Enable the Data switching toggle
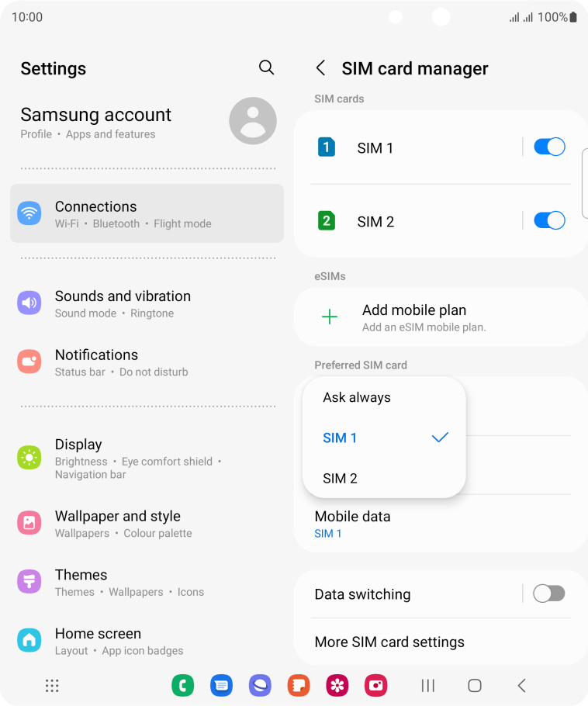This screenshot has height=706, width=588. click(x=549, y=594)
